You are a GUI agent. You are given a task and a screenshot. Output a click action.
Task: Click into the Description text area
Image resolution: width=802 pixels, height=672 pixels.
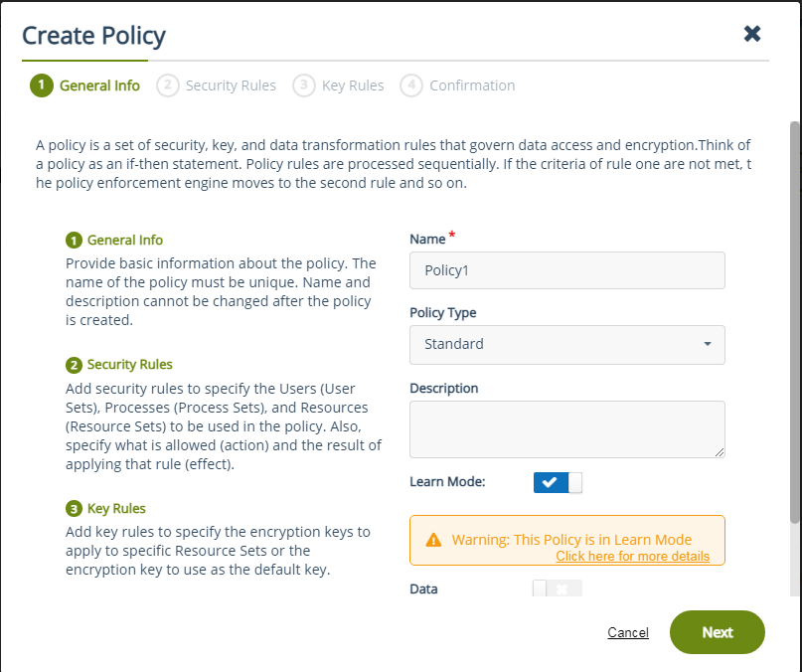tap(566, 428)
